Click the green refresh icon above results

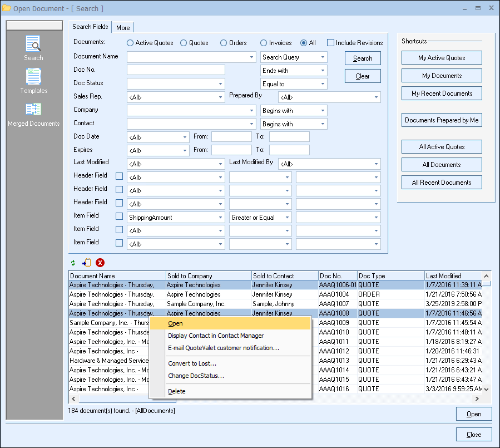pos(73,263)
